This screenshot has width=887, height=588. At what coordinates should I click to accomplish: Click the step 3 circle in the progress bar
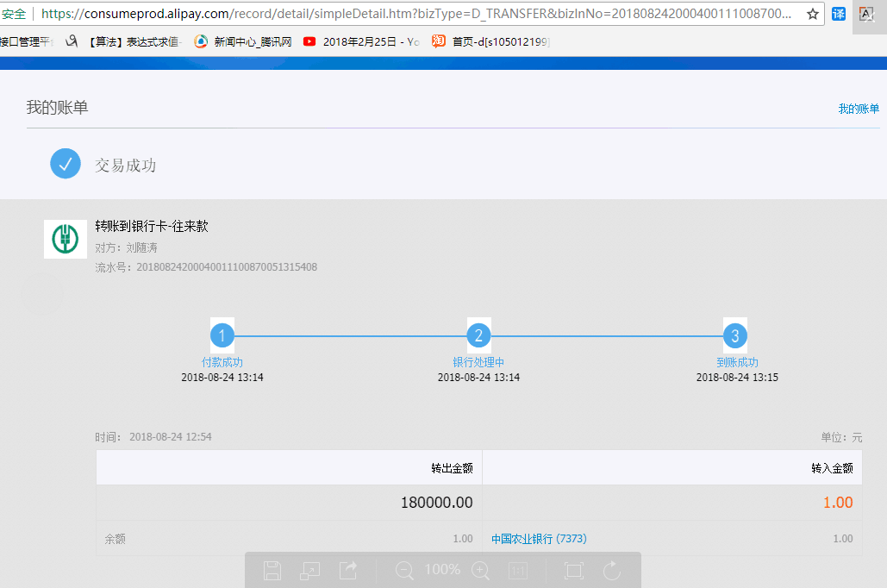(735, 335)
